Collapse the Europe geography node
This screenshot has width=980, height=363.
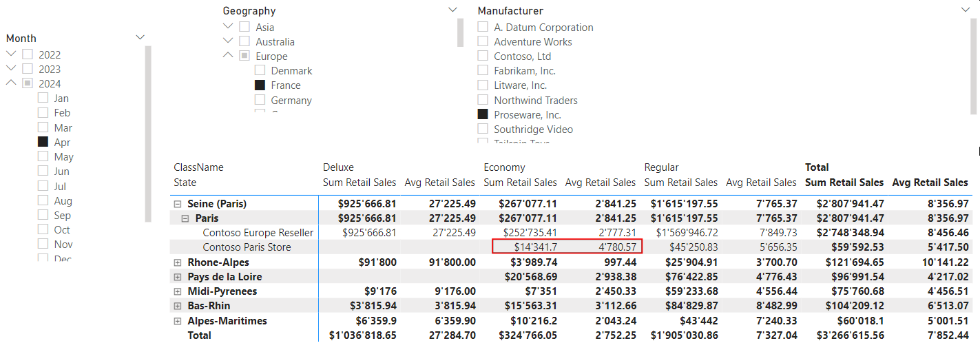(228, 56)
